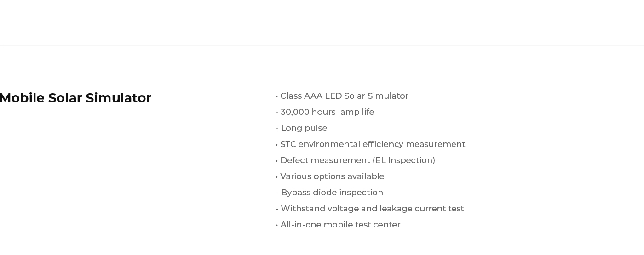Click the word "Bypass" in the list

pyautogui.click(x=296, y=193)
